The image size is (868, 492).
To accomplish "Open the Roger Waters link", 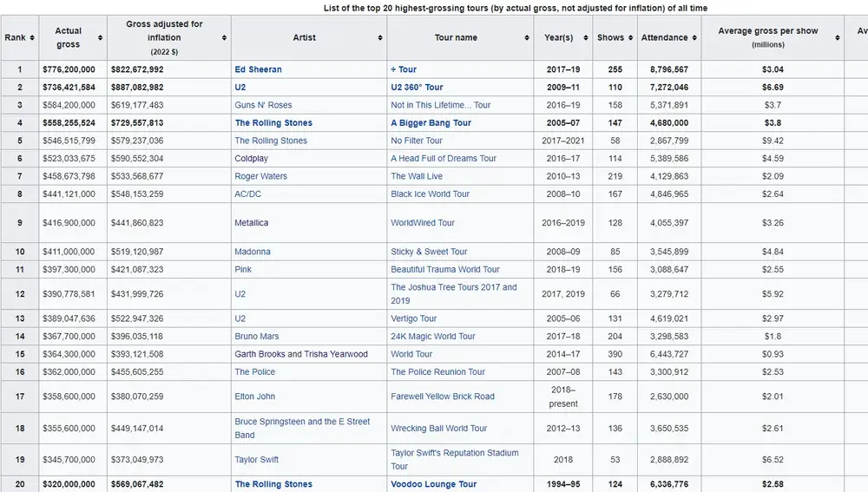I will pos(260,176).
